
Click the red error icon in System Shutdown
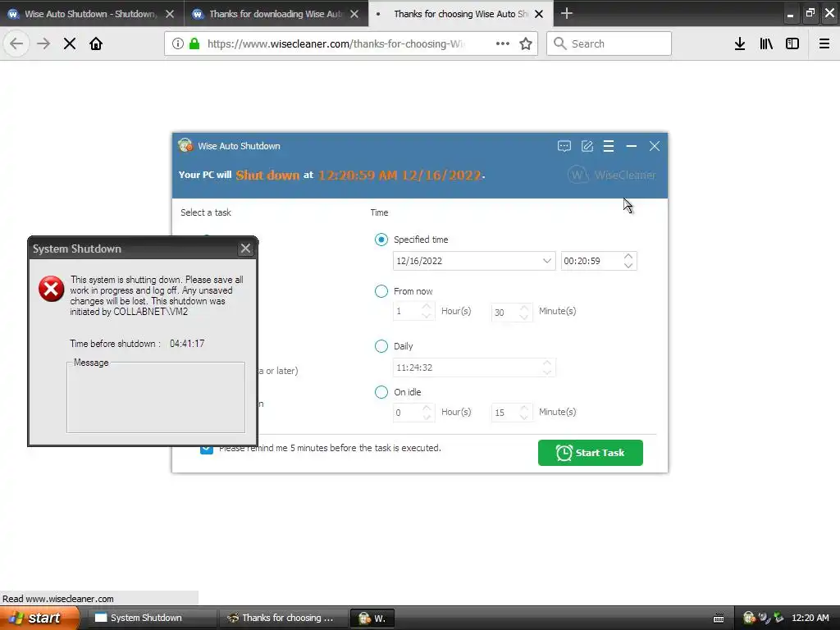pyautogui.click(x=52, y=289)
